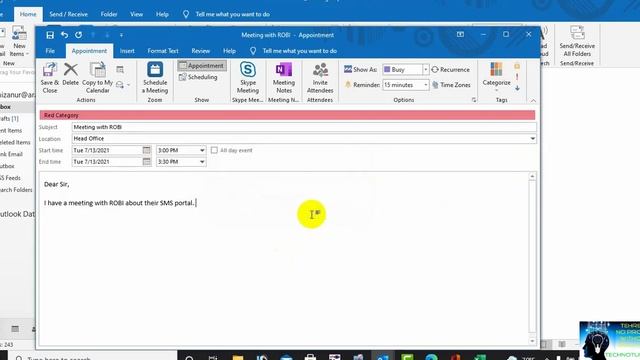Switch to the Format Text tab
The image size is (640, 360).
tap(163, 51)
